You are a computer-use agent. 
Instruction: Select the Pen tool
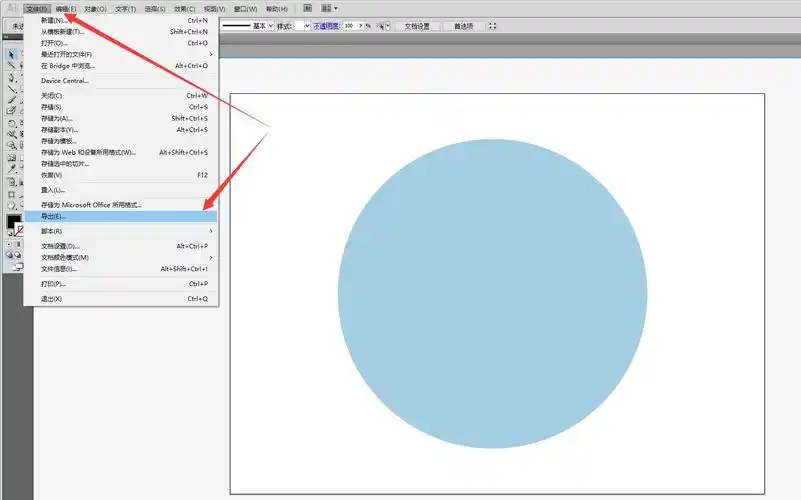(x=11, y=78)
